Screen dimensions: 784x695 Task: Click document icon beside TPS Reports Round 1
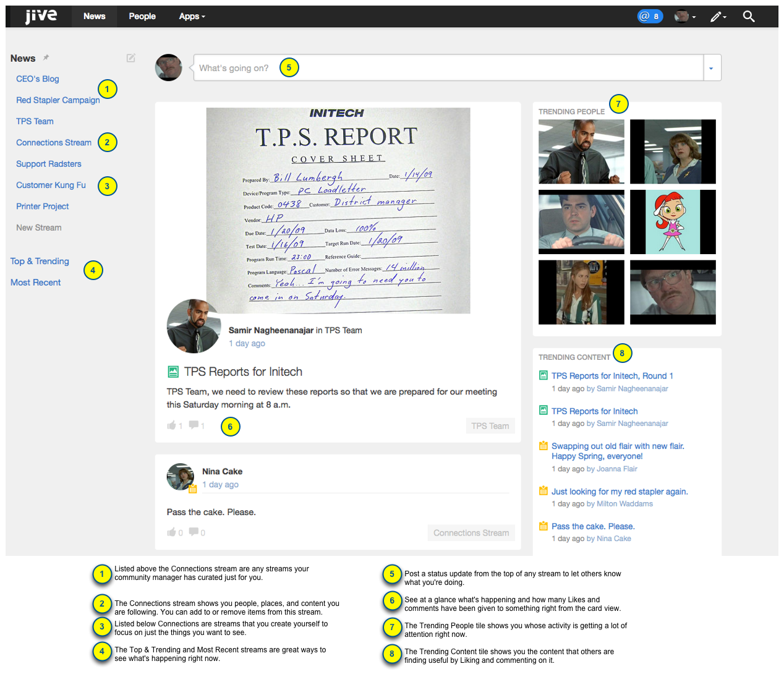coord(543,375)
